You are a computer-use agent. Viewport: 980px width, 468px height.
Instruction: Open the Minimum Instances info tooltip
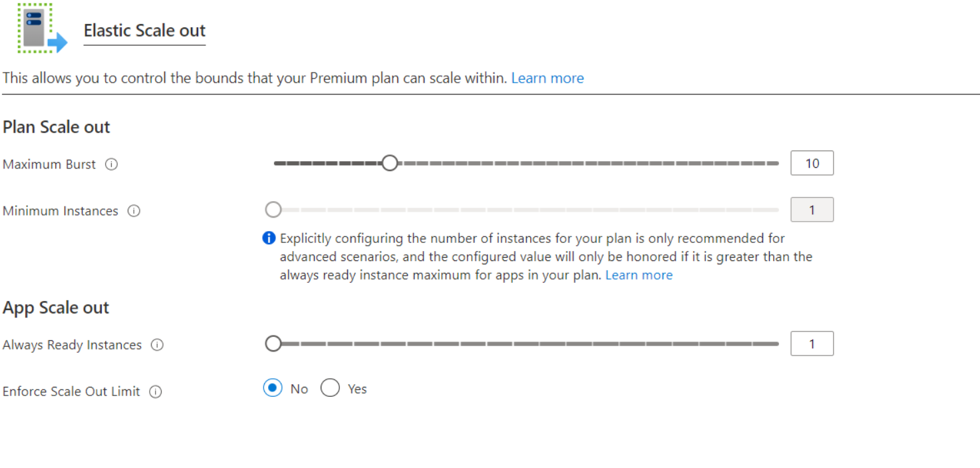point(134,211)
